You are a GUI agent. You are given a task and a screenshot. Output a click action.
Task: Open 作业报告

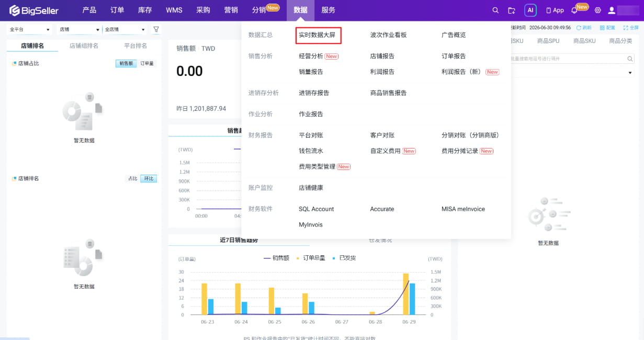(311, 114)
